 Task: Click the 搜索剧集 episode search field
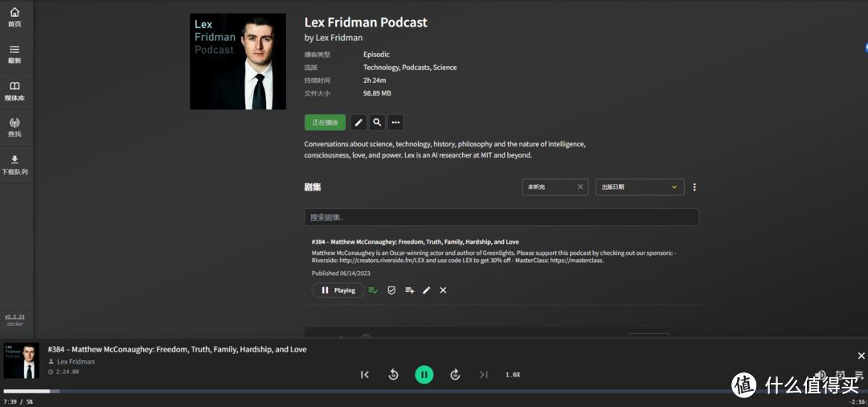pos(502,217)
